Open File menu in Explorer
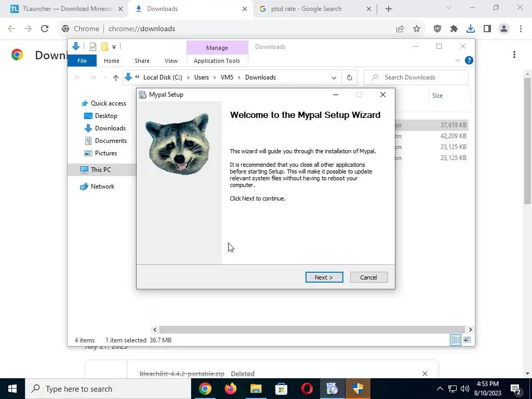The image size is (532, 399). (82, 61)
